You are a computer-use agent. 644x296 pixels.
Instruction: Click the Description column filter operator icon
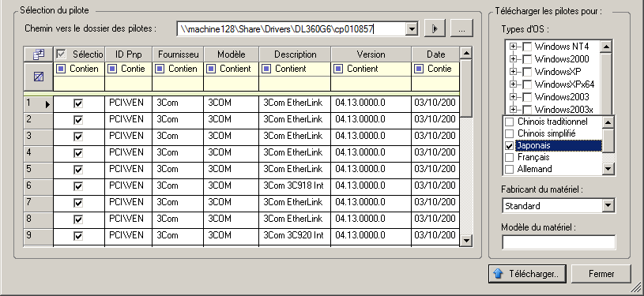pos(266,69)
